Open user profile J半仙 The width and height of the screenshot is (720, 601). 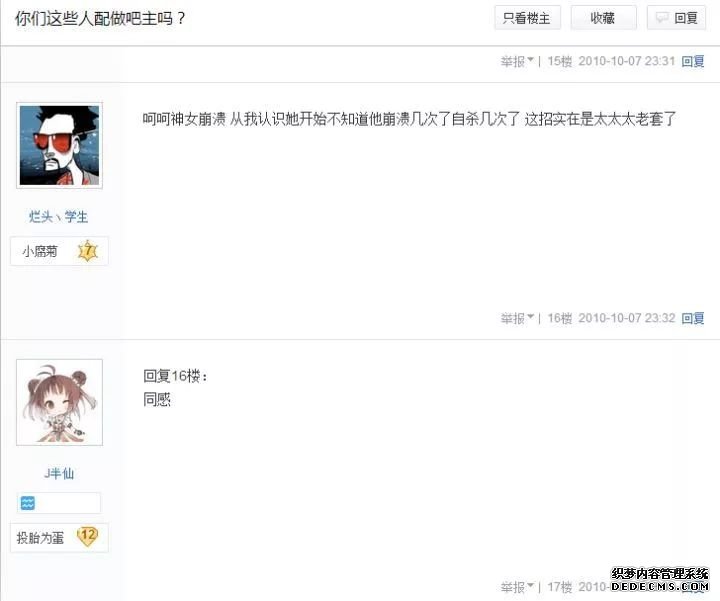pyautogui.click(x=59, y=473)
